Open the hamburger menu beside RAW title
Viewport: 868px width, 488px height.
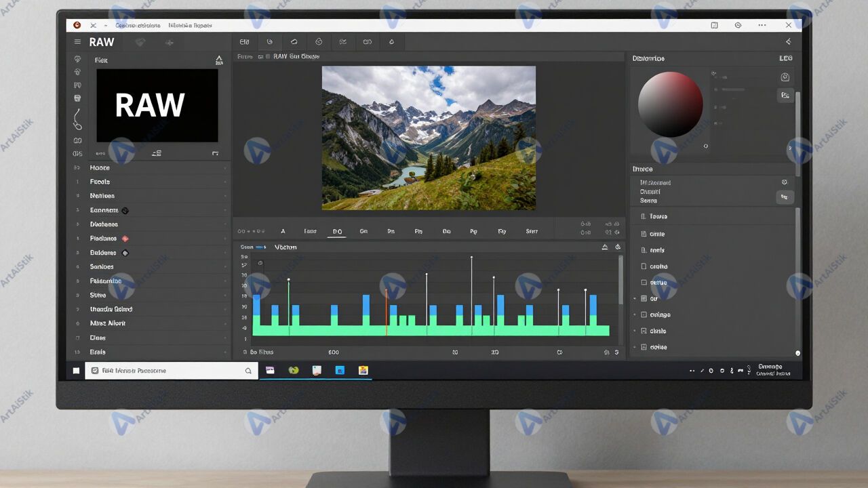pyautogui.click(x=77, y=42)
